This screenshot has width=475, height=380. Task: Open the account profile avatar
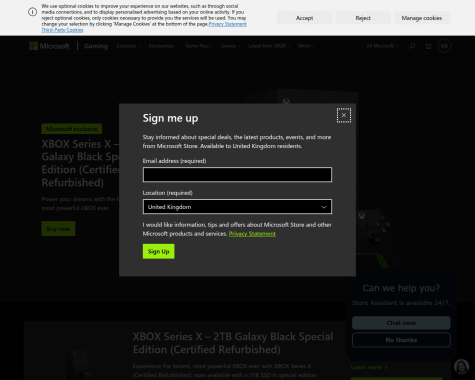coord(444,46)
